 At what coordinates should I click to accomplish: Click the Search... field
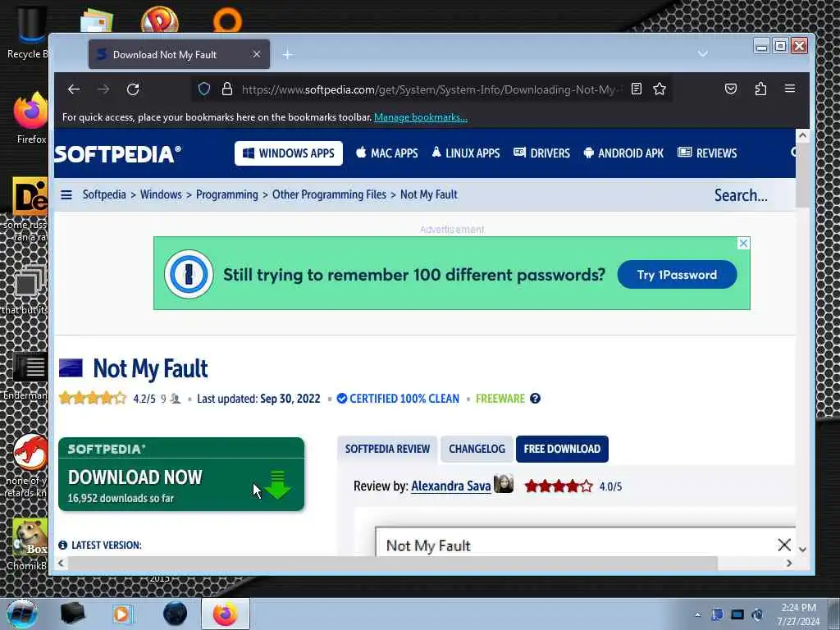point(741,195)
